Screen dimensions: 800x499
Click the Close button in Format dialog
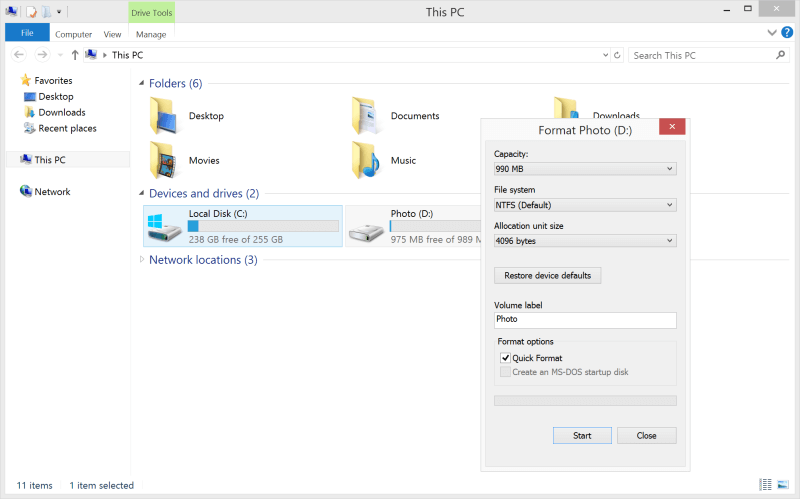[646, 436]
